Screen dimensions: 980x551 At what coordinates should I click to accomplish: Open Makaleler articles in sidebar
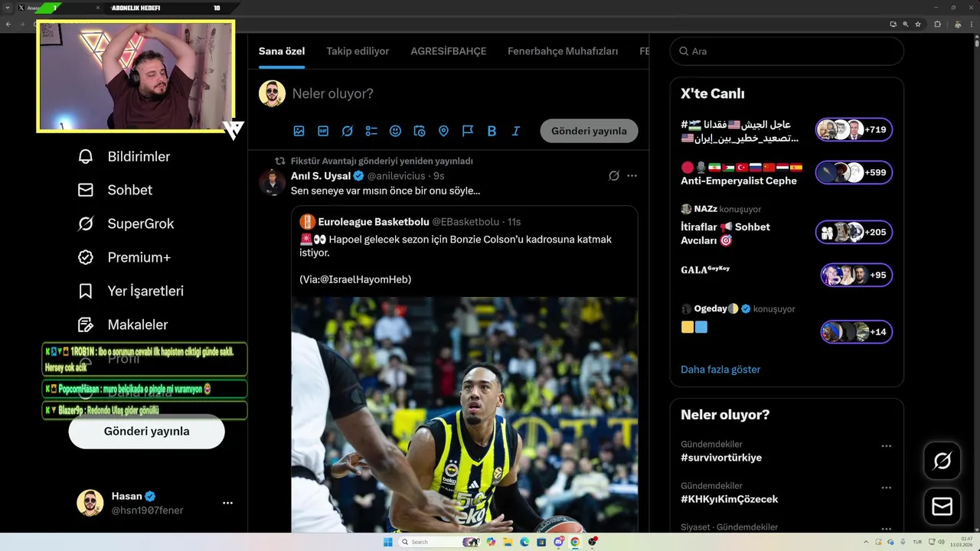point(122,325)
